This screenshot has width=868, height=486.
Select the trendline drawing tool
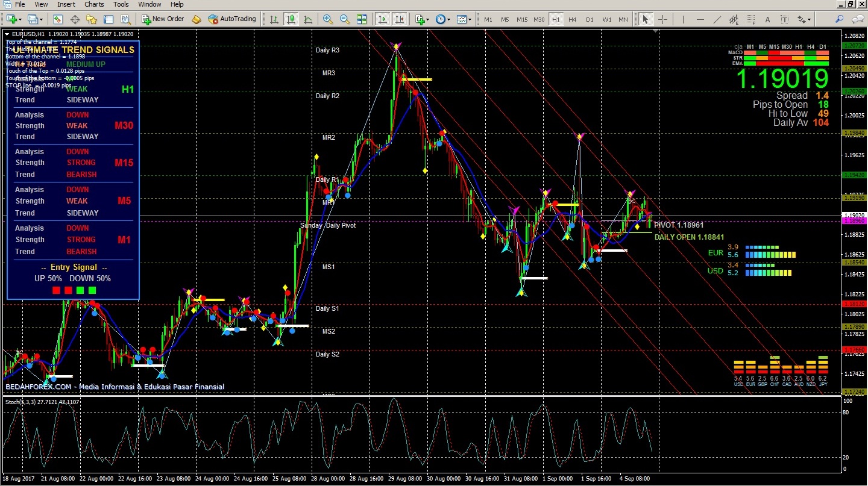click(717, 19)
